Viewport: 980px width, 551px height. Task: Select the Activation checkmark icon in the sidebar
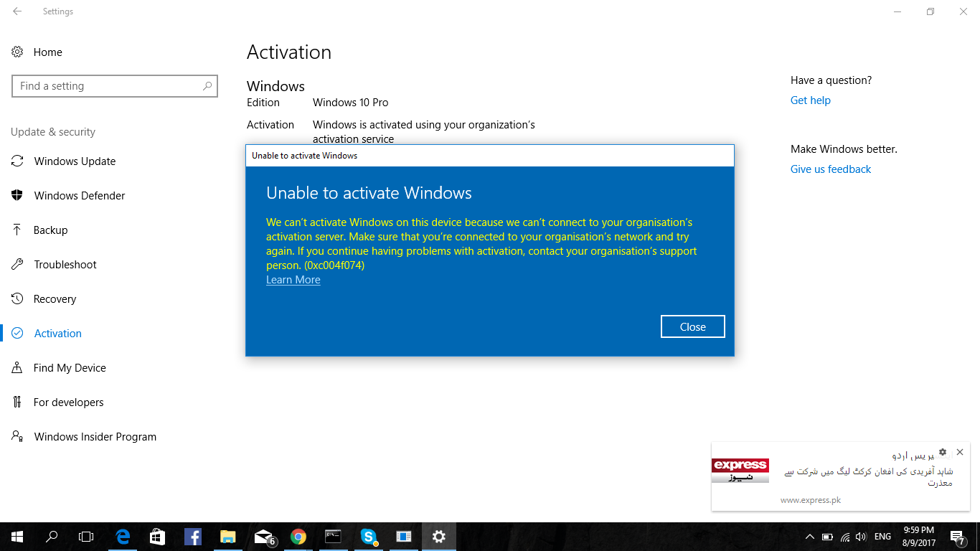click(17, 334)
